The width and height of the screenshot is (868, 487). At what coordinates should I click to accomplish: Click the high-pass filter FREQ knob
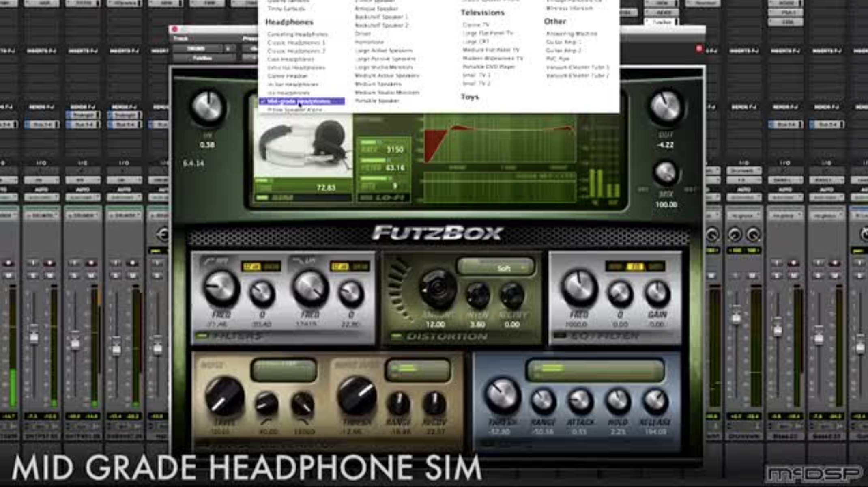coord(221,288)
